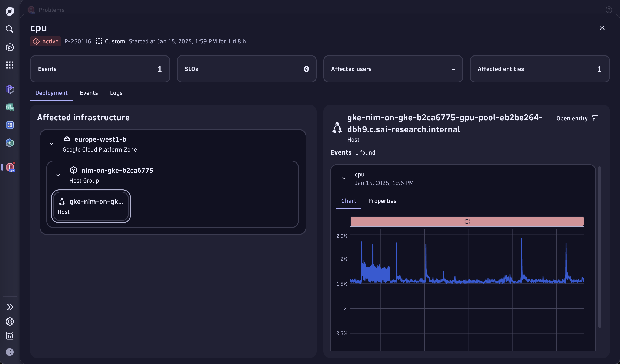Viewport: 620px width, 364px height.
Task: Open the blue square app icon in sidebar
Action: [10, 125]
